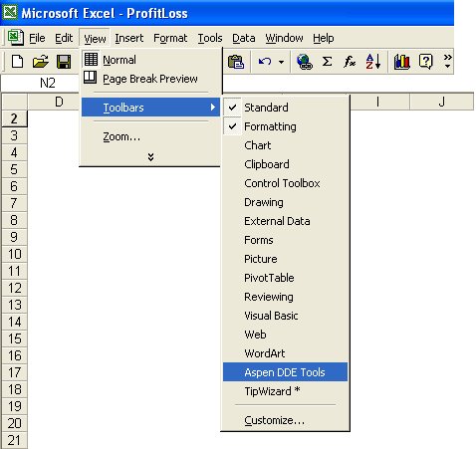The height and width of the screenshot is (449, 476).
Task: Select Page Break Preview
Action: pyautogui.click(x=151, y=79)
